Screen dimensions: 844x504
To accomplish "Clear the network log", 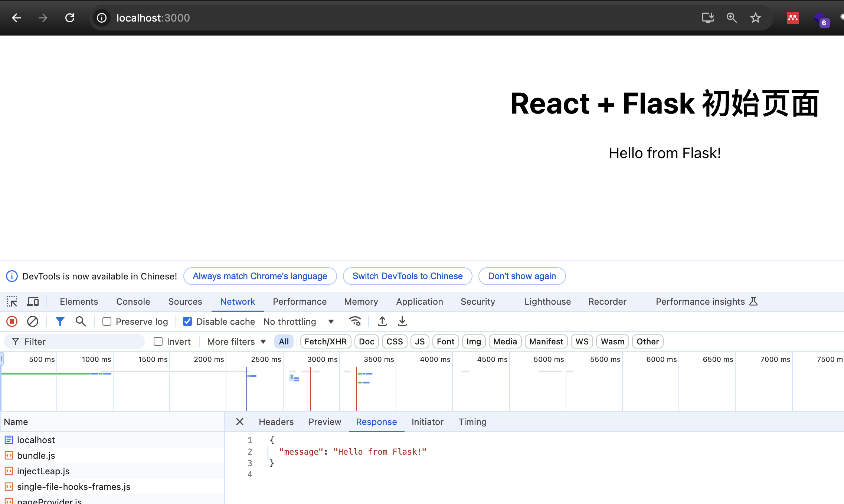I will coord(33,321).
